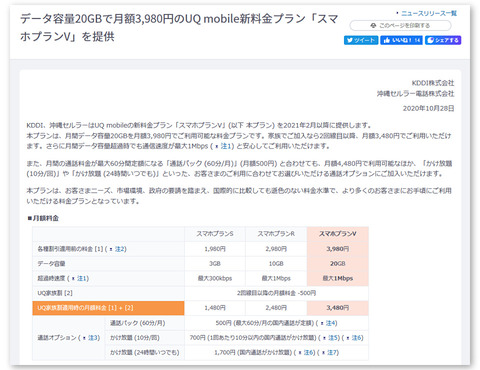Click the purple シェアする button
Screen dimensions: 480x370
(x=443, y=40)
